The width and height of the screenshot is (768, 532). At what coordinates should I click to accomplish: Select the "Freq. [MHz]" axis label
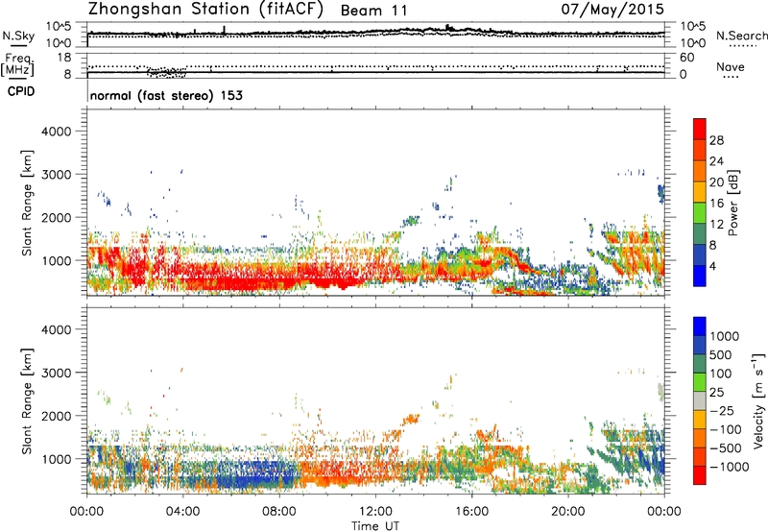tap(17, 64)
